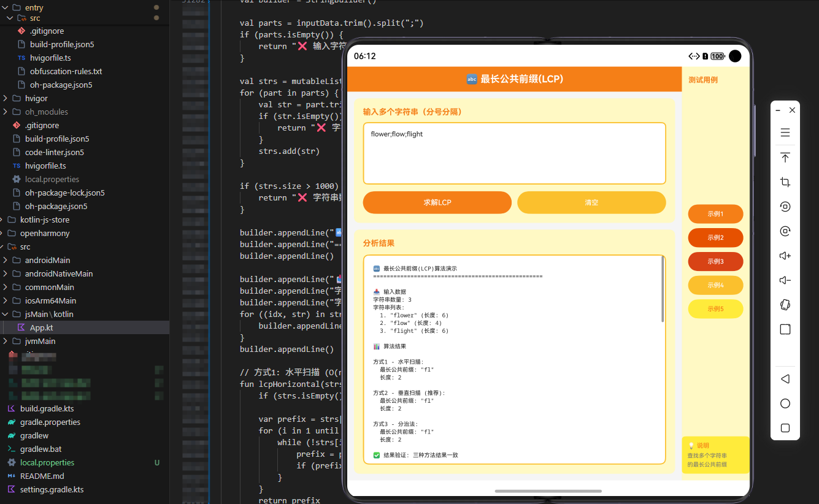Viewport: 819px width, 504px height.
Task: Click the U git status badge on local.properties
Action: (x=157, y=462)
